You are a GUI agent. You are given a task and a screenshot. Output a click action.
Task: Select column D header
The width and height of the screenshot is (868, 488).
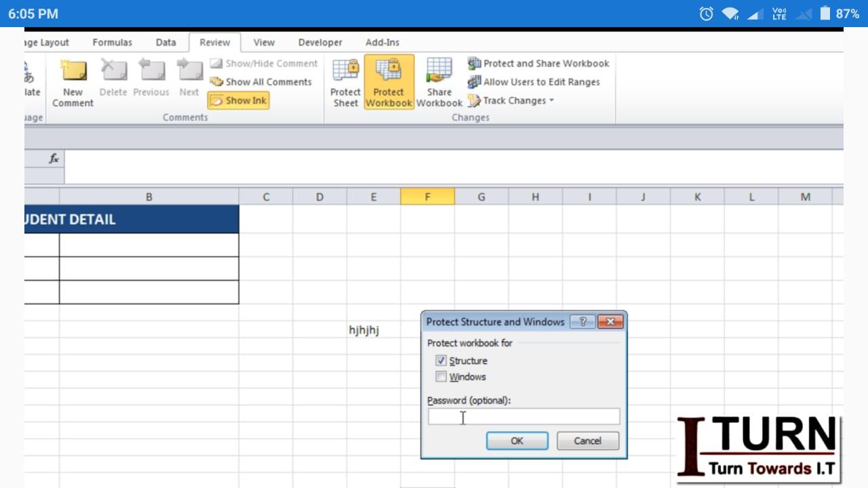319,197
